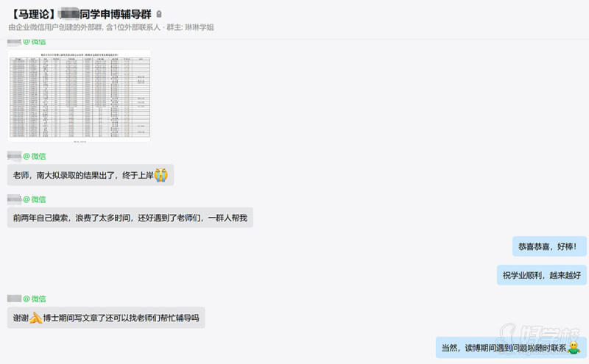
Task: Click the group description 由企业微信用户创建的外部群
Action: pos(56,27)
